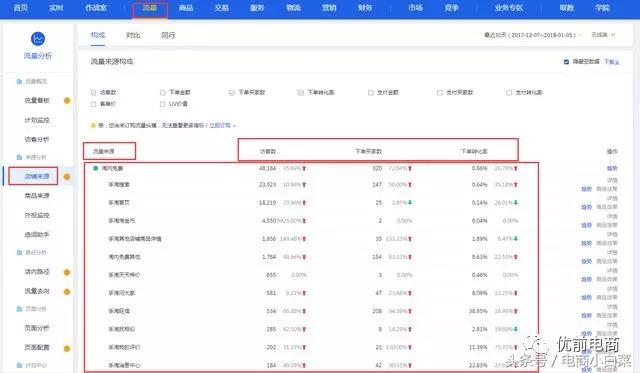The image size is (640, 373).
Task: Open 服务 in the top navigation
Action: [x=257, y=8]
